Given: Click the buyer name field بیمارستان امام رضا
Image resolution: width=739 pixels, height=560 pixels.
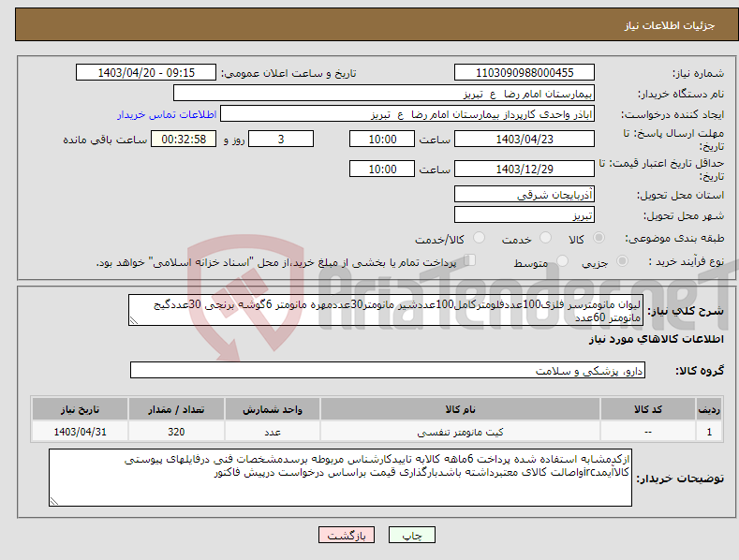Looking at the screenshot, I should coord(384,94).
